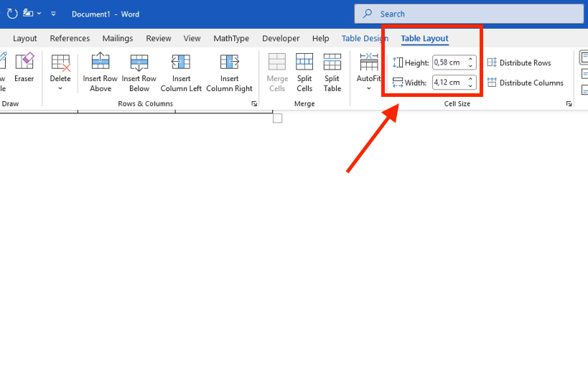The height and width of the screenshot is (371, 588).
Task: Insert a row below
Action: tap(139, 72)
